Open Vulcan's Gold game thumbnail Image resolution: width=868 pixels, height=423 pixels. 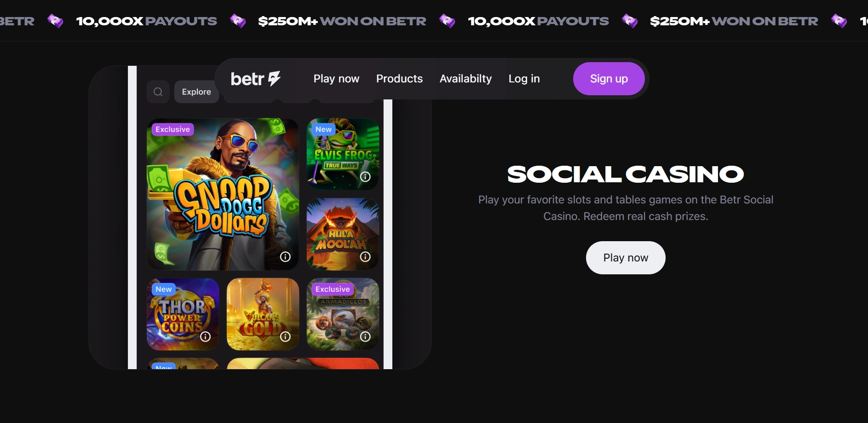[x=263, y=314]
